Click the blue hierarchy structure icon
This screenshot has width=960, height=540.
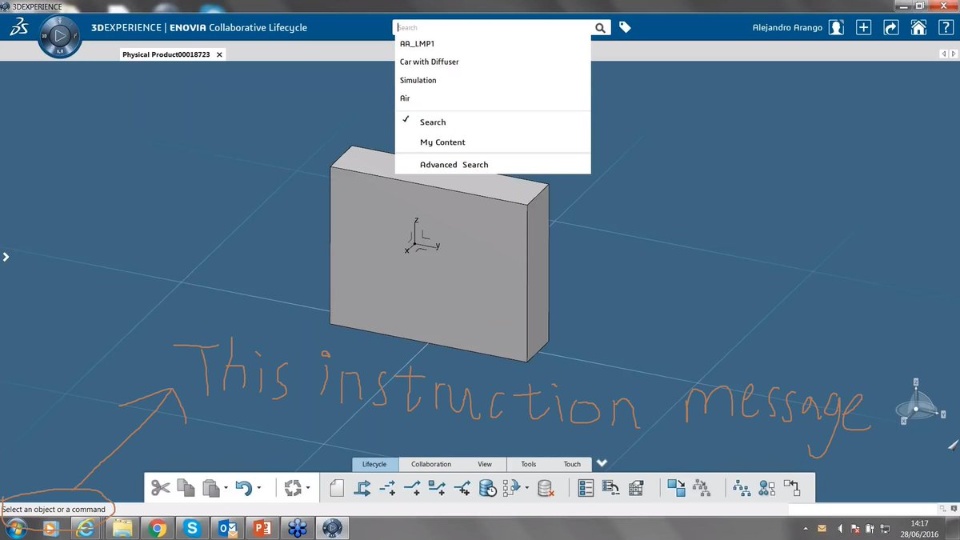point(741,487)
